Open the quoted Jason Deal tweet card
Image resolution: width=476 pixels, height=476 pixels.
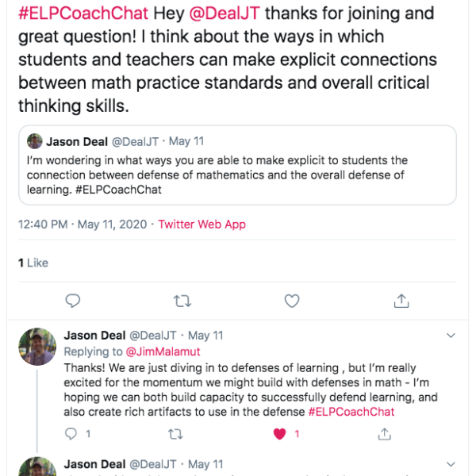click(237, 165)
